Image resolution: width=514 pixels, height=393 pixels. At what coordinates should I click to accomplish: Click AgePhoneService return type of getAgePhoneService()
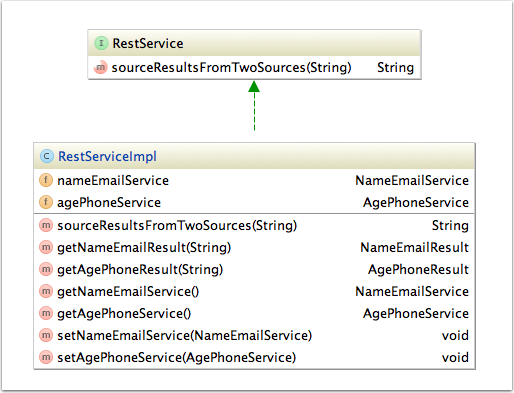(x=416, y=314)
